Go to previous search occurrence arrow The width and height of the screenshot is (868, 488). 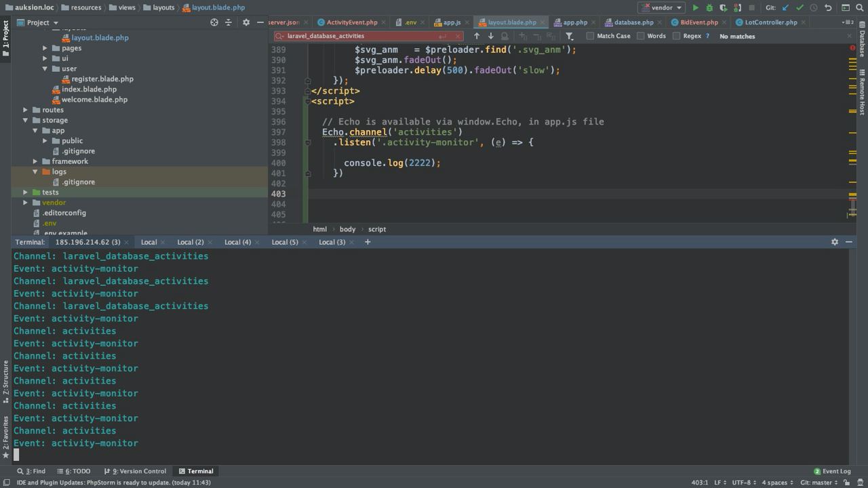click(x=477, y=36)
